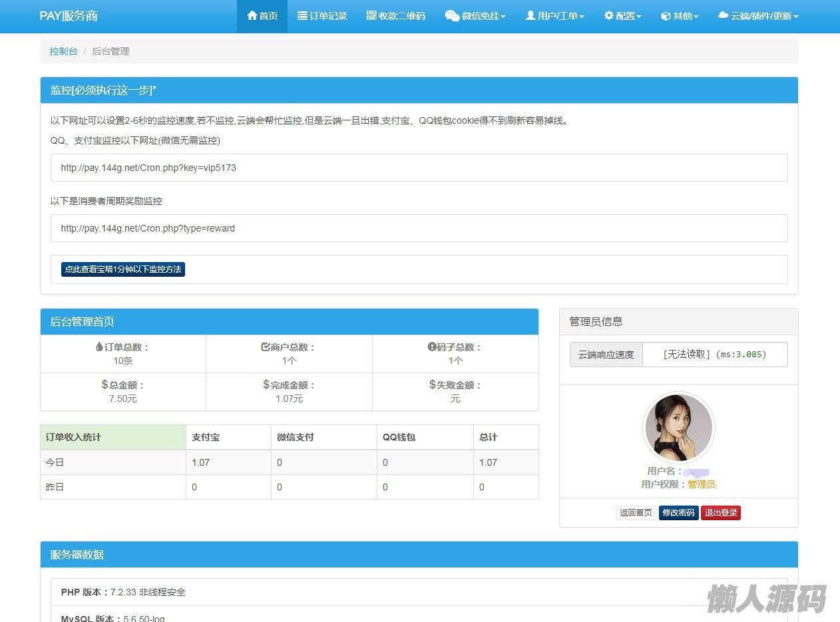This screenshot has width=840, height=622.
Task: Click the Cron.php?key=vip5173 URL field
Action: pyautogui.click(x=419, y=168)
